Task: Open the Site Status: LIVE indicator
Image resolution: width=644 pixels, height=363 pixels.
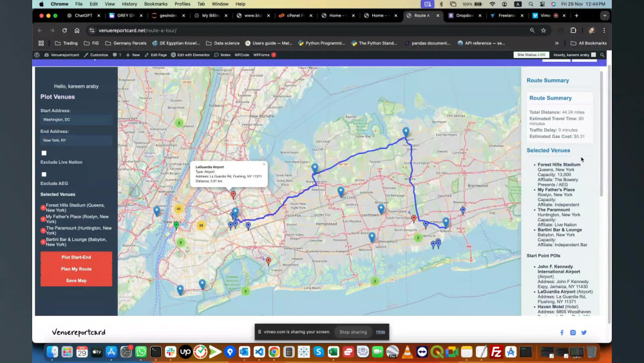Action: 531,55
